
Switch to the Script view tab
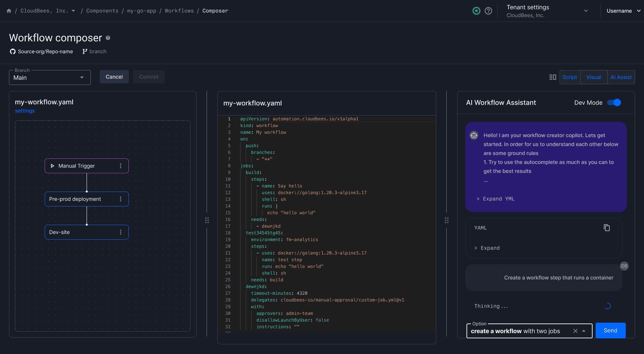coord(570,77)
